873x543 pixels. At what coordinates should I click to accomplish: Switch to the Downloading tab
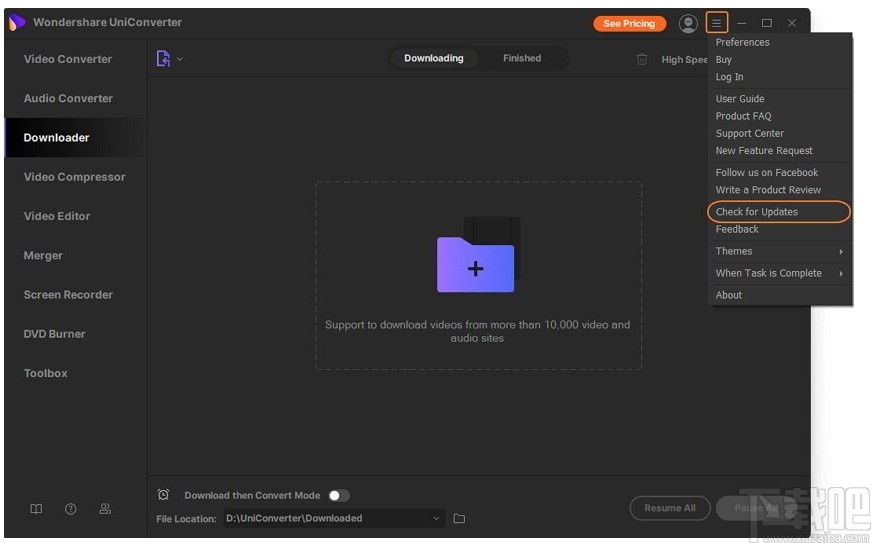point(434,58)
